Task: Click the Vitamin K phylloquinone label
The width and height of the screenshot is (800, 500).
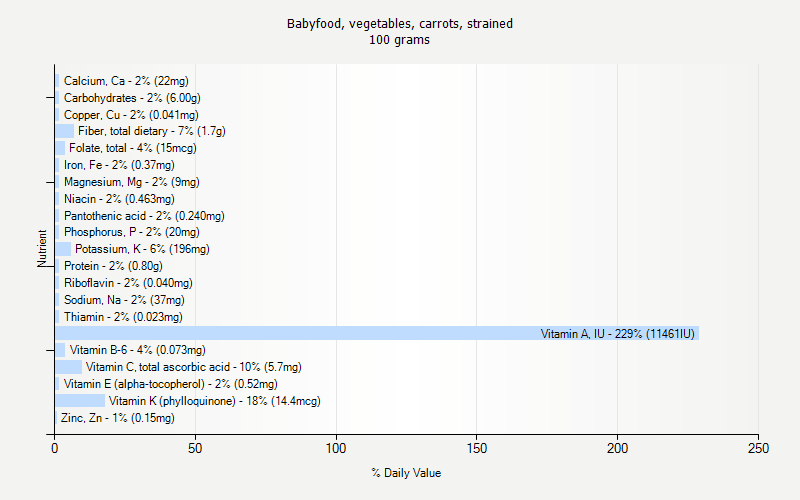Action: click(x=215, y=401)
